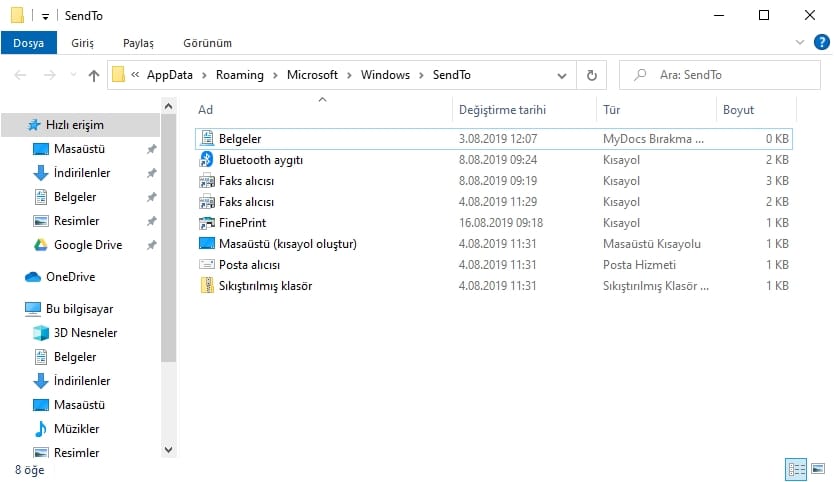Click the help question mark icon
This screenshot has width=834, height=482.
coord(821,42)
